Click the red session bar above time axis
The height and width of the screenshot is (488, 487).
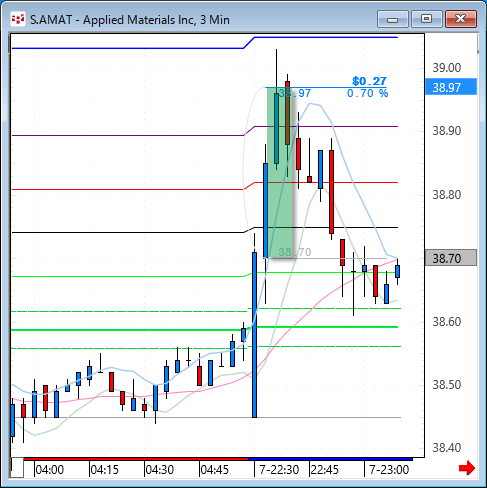coord(136,459)
